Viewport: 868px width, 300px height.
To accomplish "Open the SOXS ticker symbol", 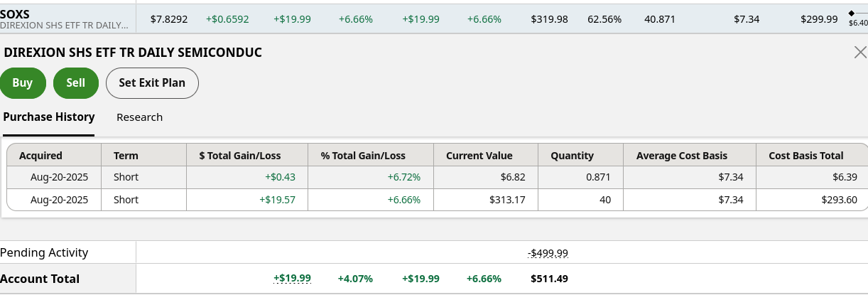I will coord(15,14).
